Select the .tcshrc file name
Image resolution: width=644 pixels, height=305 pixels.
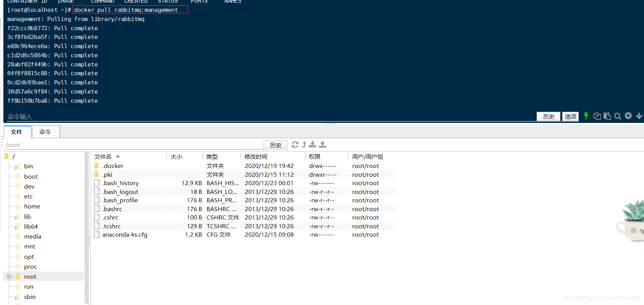[111, 226]
